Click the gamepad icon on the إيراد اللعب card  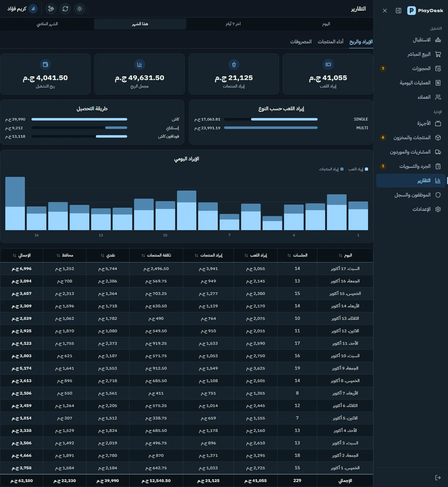point(328,64)
